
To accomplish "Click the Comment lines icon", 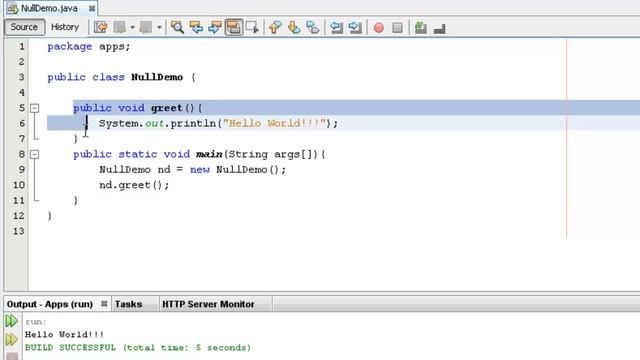I will click(421, 27).
